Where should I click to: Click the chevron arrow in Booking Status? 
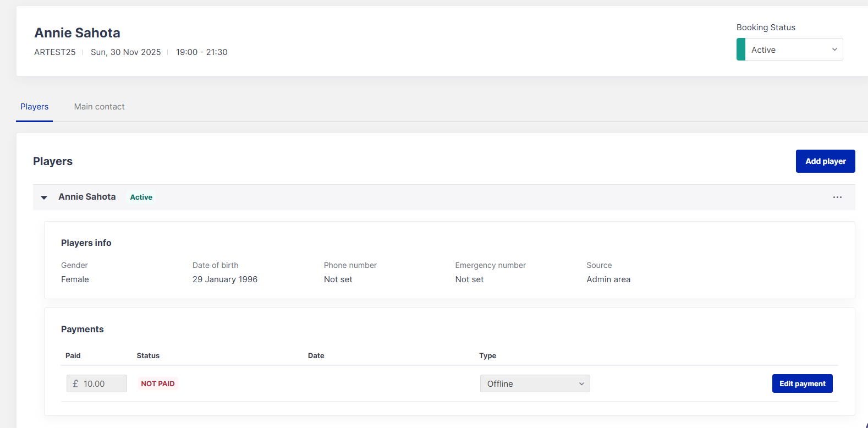[x=834, y=50]
